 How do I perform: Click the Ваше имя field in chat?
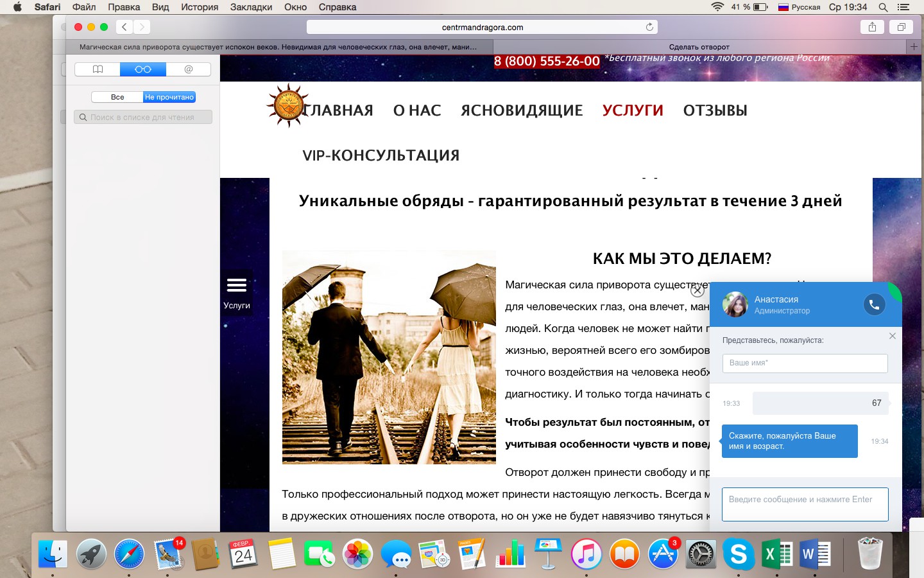805,363
